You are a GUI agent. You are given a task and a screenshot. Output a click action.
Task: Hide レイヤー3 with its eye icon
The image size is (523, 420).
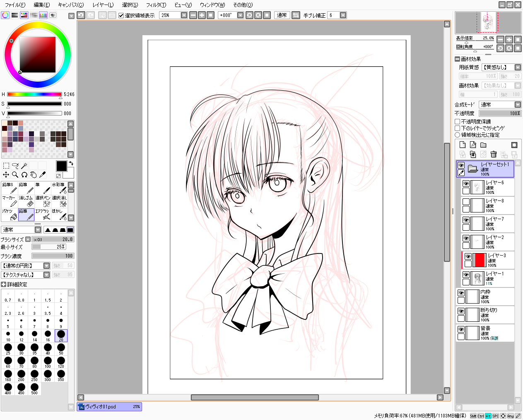pyautogui.click(x=468, y=256)
